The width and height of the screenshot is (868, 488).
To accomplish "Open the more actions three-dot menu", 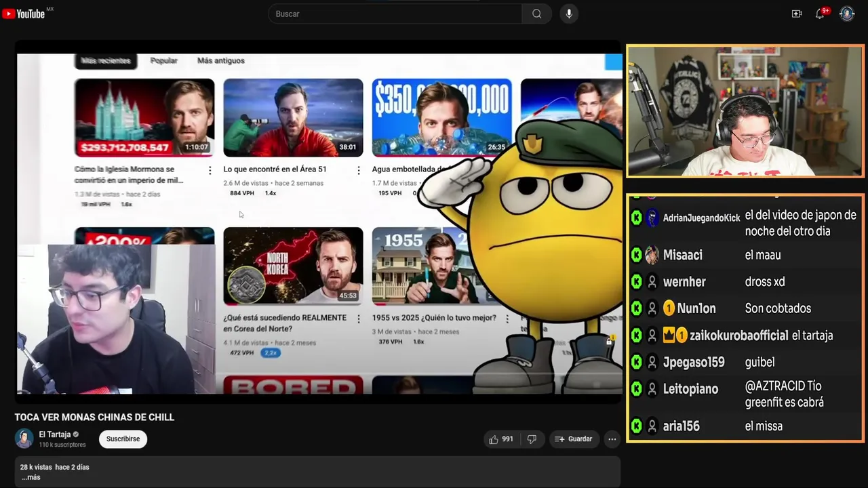I will click(x=612, y=439).
